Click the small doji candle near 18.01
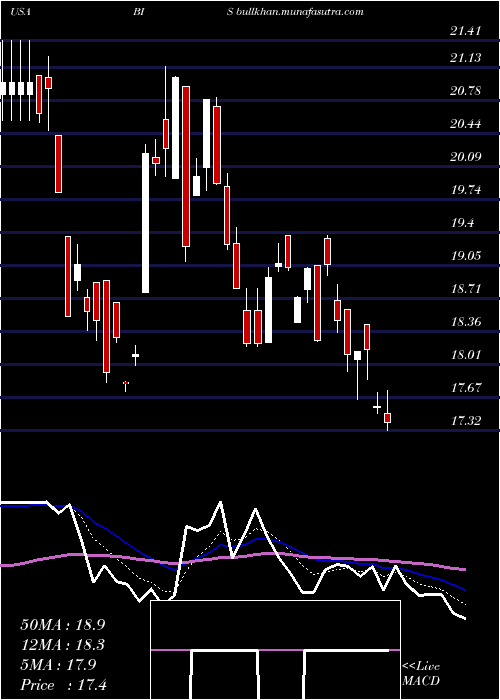The image size is (500, 700). [135, 355]
